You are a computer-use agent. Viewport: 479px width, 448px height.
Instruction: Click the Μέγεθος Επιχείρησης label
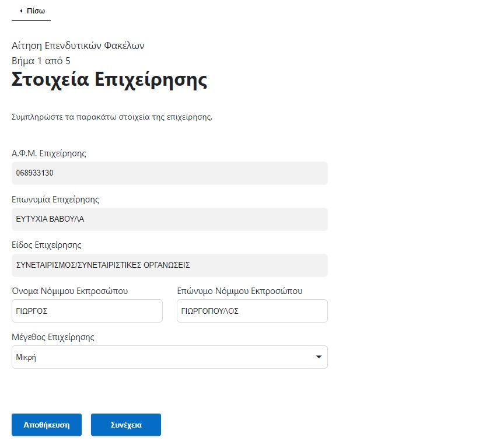pyautogui.click(x=53, y=337)
